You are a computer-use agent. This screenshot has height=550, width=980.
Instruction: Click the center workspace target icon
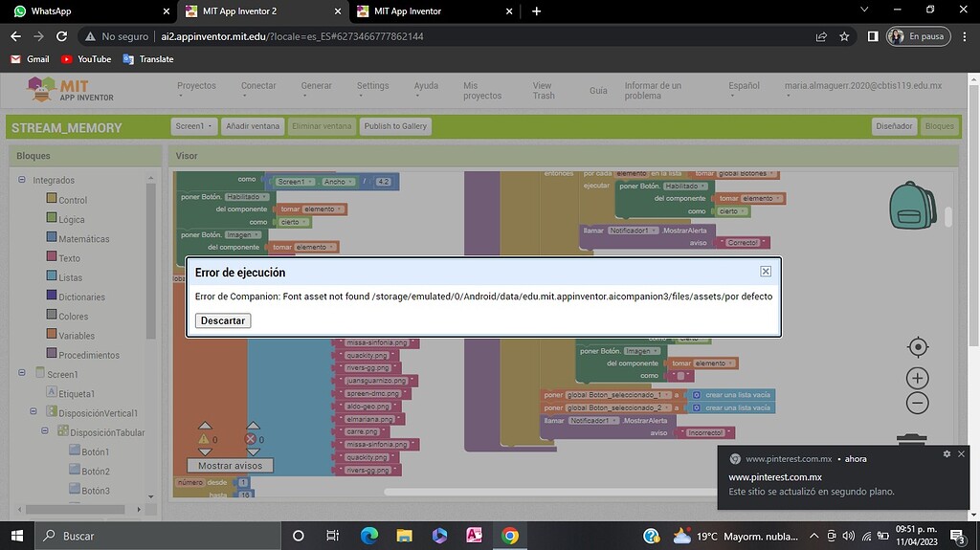coord(917,347)
